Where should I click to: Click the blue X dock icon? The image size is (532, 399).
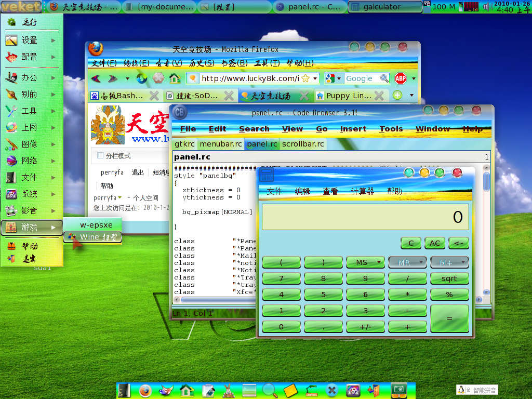pos(332,391)
